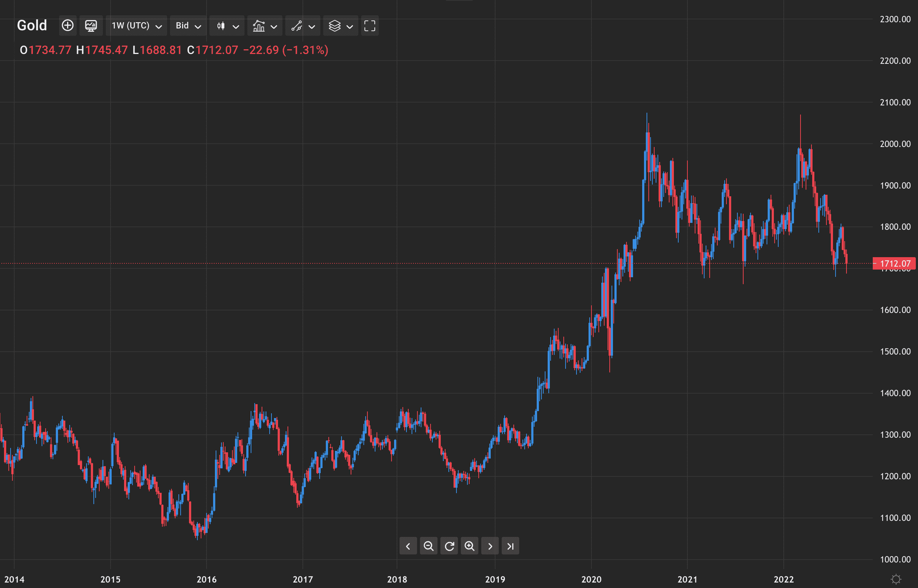This screenshot has width=918, height=588.
Task: Click the low value L1688.81
Action: 157,50
